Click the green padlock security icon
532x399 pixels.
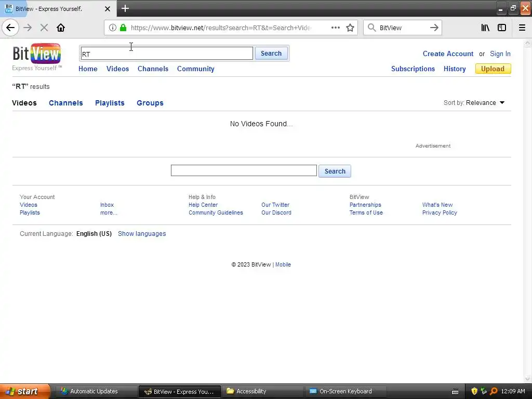point(123,28)
